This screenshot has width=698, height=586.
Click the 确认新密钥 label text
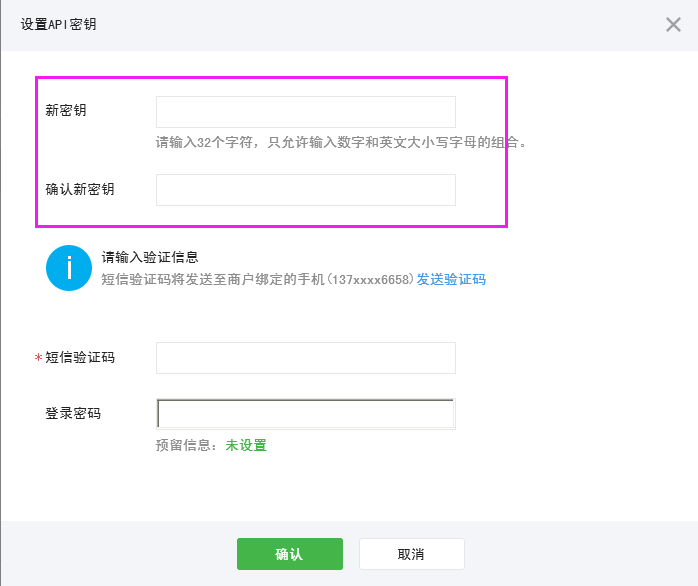point(80,189)
